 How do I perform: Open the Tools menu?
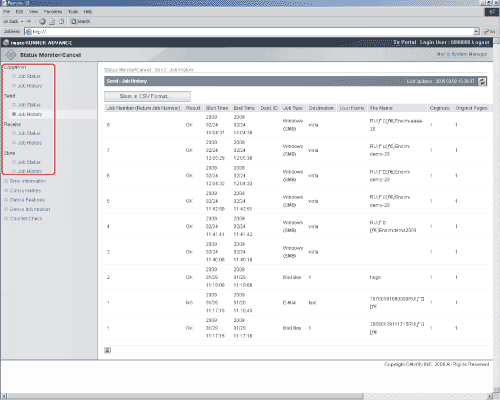pos(73,12)
